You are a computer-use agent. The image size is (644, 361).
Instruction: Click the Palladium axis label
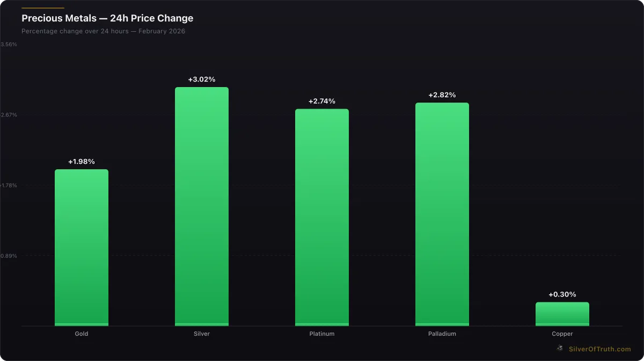tap(442, 334)
